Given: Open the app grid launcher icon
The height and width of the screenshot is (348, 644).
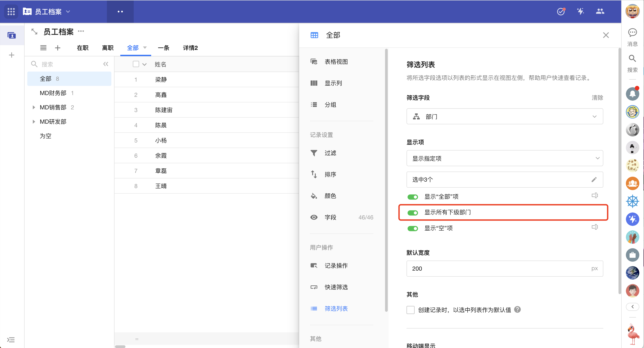Looking at the screenshot, I should click(x=11, y=11).
